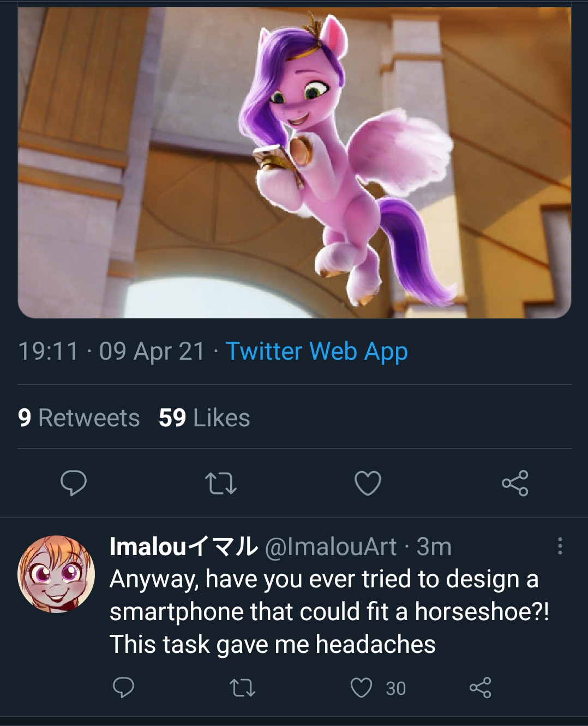Share Imalou's reply tweet
The height and width of the screenshot is (726, 588).
coord(480,688)
